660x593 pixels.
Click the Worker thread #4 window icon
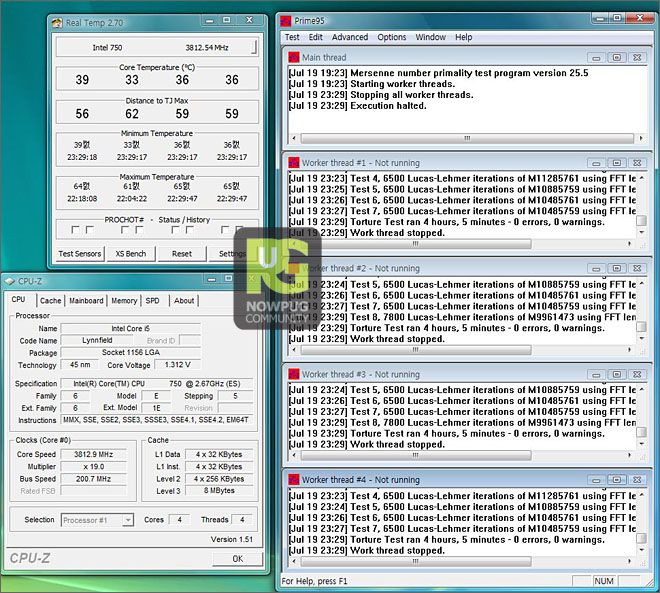(294, 480)
